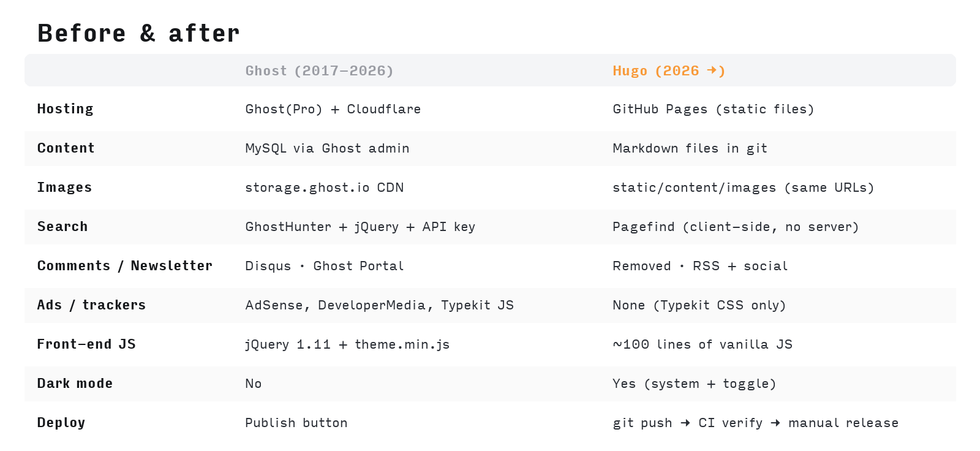Click the "GitHub Pages (static files)" cell
The width and height of the screenshot is (980, 451).
(x=713, y=109)
